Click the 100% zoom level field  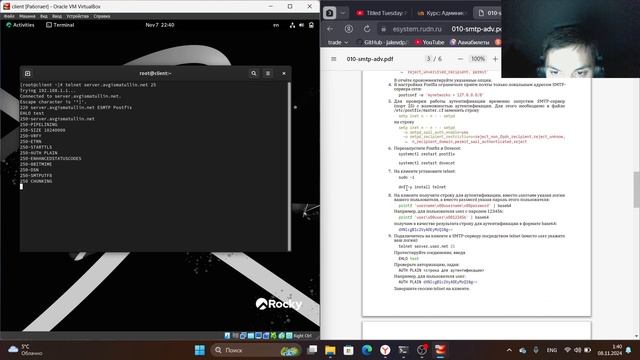coord(478,59)
